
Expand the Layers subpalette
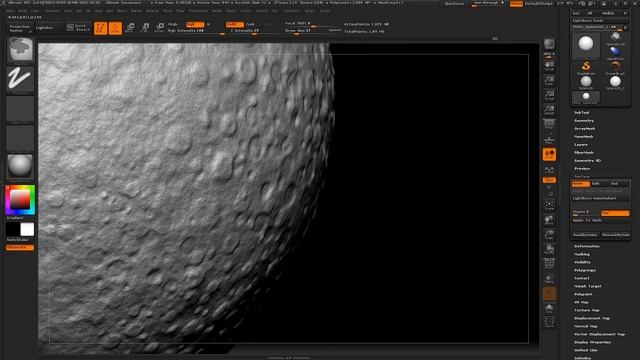tap(581, 144)
